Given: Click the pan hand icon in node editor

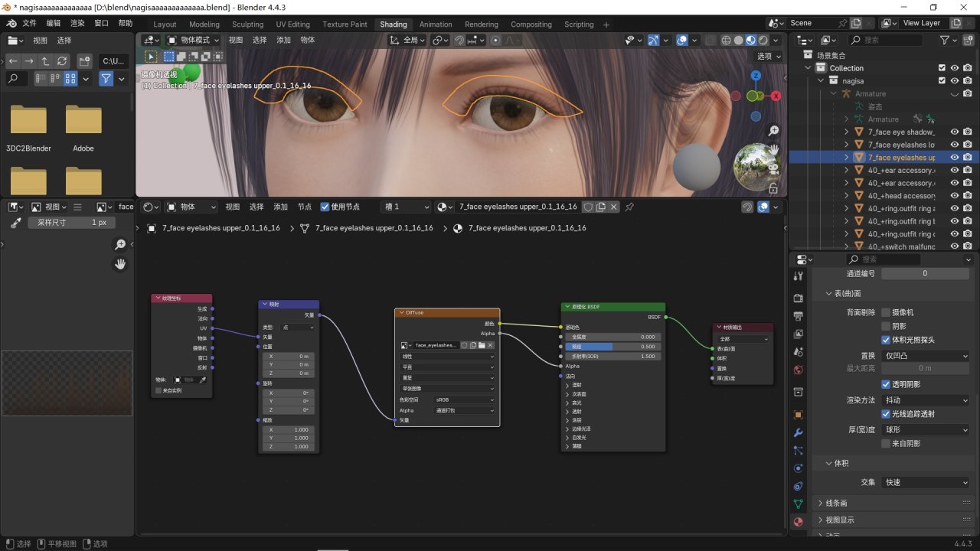Looking at the screenshot, I should point(120,264).
